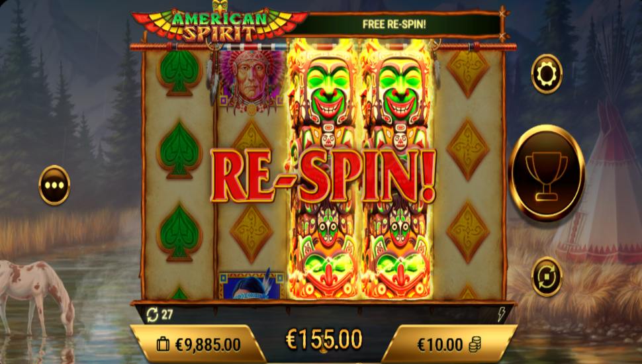This screenshot has height=364, width=642.
Task: Open the three-dots menu button
Action: coord(54,185)
